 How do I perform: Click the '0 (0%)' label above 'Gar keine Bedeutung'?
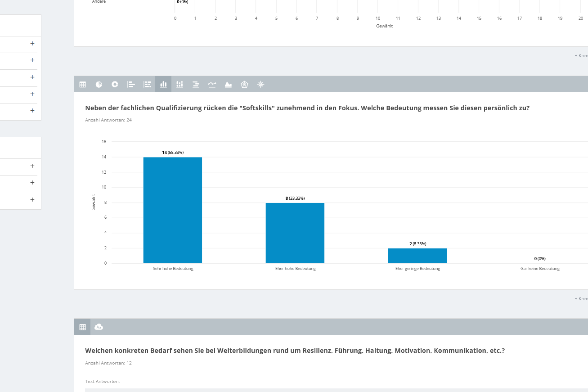tap(540, 259)
